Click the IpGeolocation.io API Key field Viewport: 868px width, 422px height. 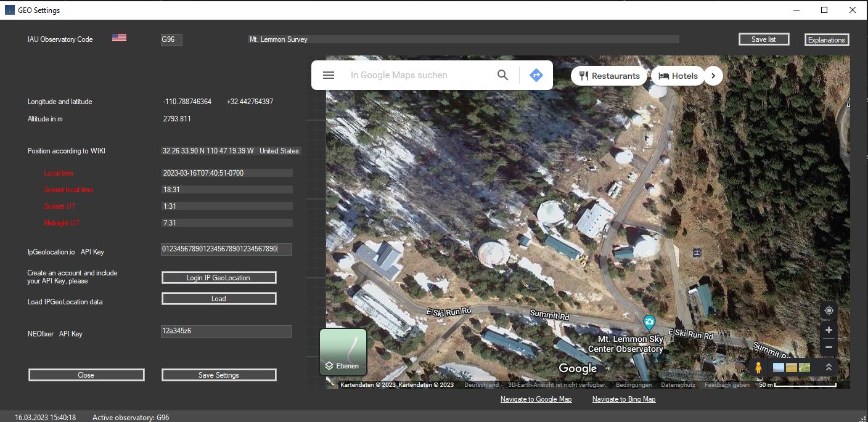226,249
